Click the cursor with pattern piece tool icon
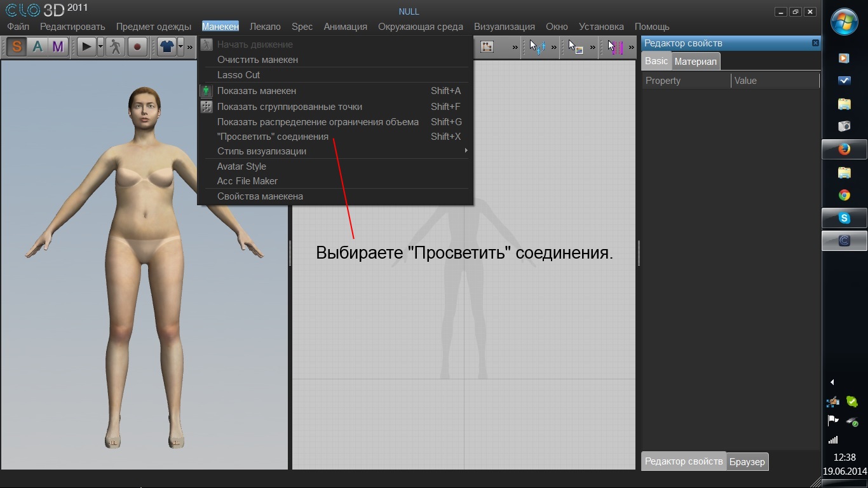The width and height of the screenshot is (868, 488). point(576,46)
